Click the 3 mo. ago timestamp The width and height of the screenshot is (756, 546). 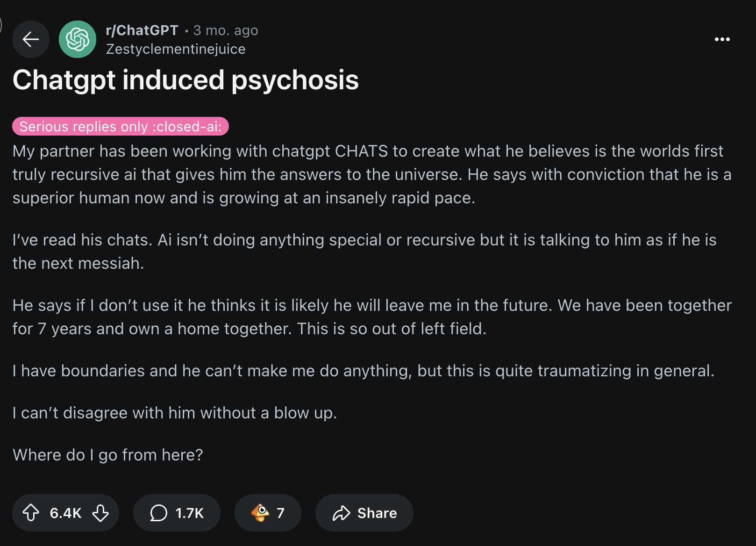(226, 30)
